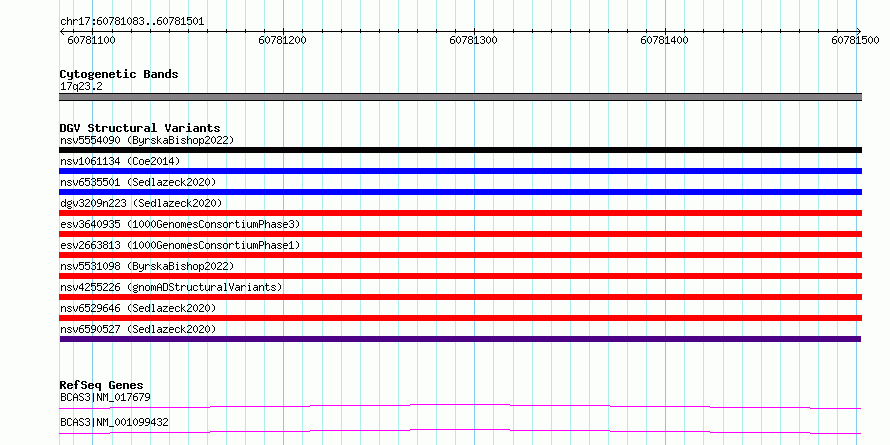This screenshot has height=445, width=890.
Task: Click the red esv3640935 variant bar
Action: [460, 234]
